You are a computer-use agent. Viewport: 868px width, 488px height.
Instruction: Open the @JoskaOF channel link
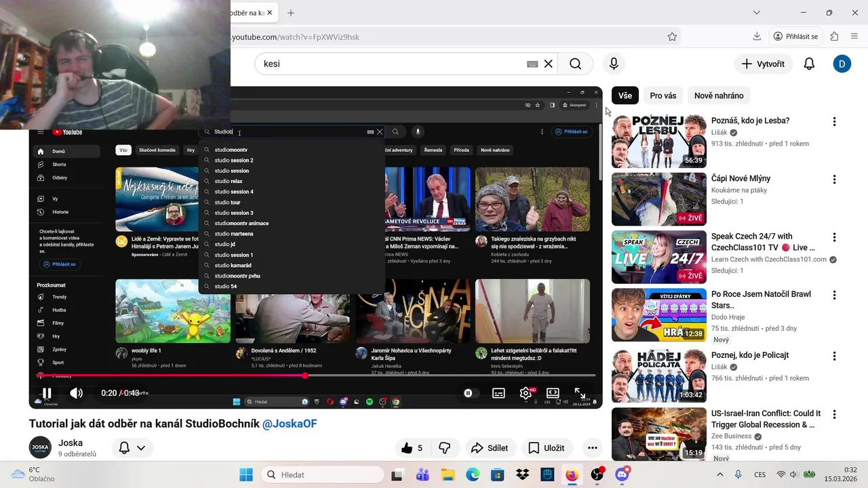(x=290, y=424)
